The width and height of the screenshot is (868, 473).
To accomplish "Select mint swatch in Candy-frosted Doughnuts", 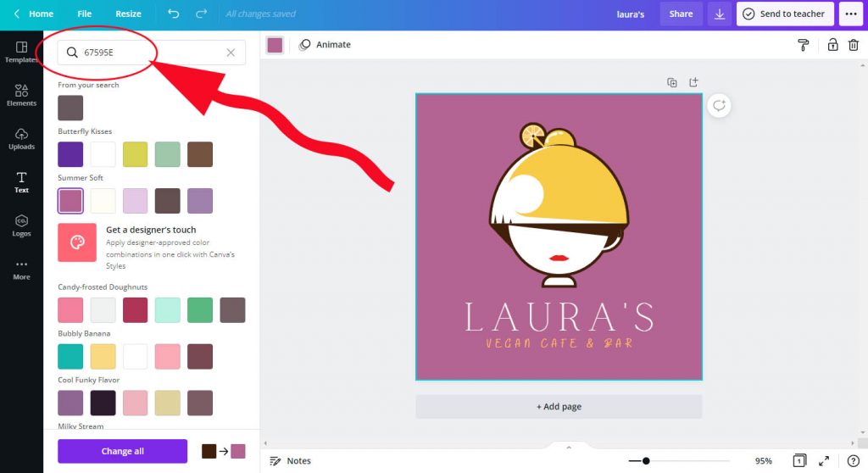I will (167, 309).
